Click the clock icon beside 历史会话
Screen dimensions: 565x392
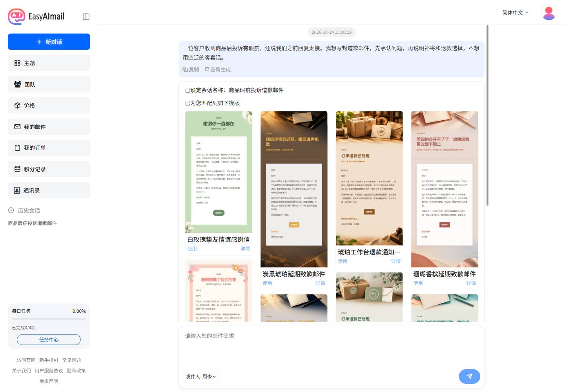click(x=11, y=211)
